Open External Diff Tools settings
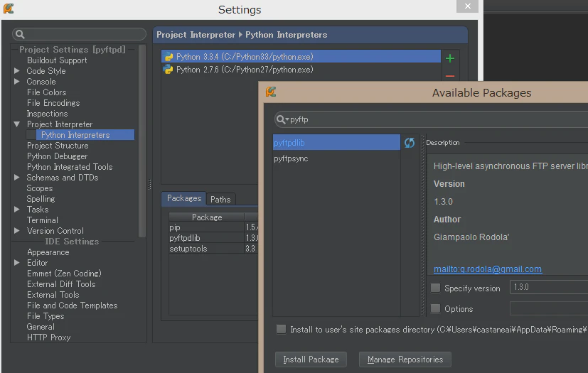Screen dimensions: 588x373 pyautogui.click(x=61, y=283)
